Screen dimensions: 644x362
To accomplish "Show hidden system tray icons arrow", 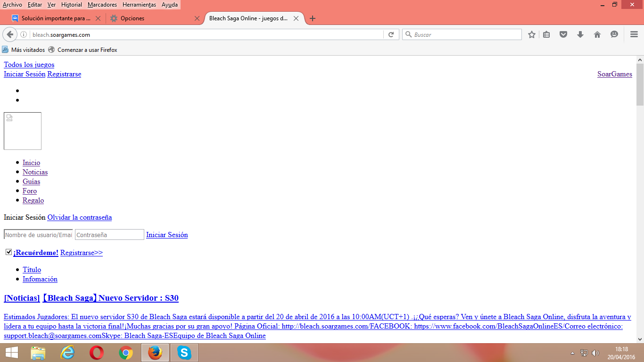I will click(572, 353).
